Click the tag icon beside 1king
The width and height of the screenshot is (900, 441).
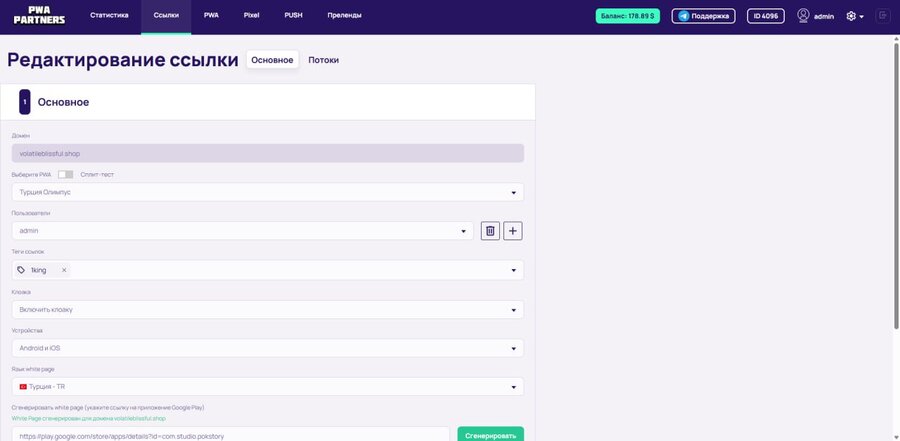click(22, 270)
